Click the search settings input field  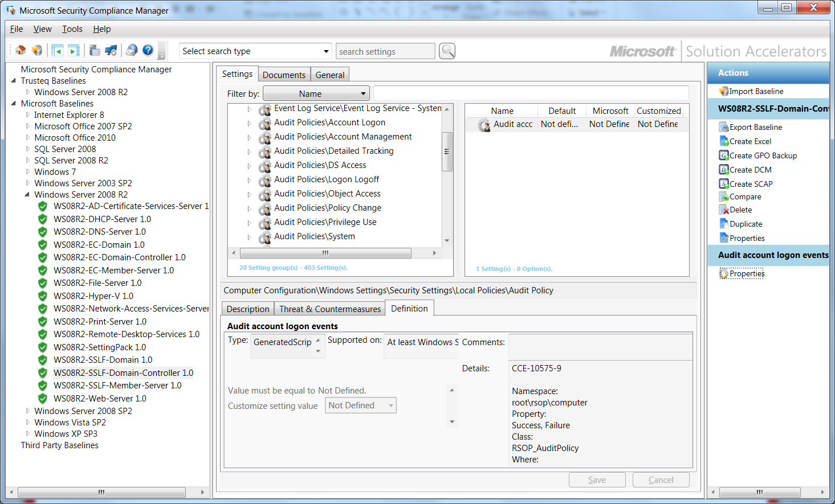[x=385, y=51]
